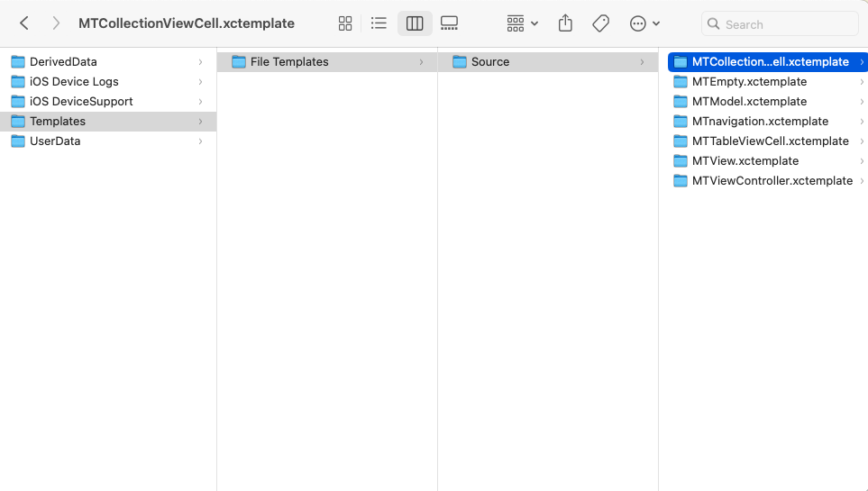
Task: Open the More actions ellipsis menu
Action: 644,23
